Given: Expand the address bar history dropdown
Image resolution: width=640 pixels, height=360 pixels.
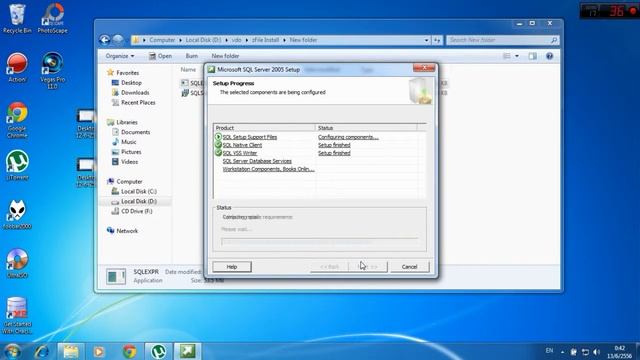Looking at the screenshot, I should pyautogui.click(x=427, y=40).
